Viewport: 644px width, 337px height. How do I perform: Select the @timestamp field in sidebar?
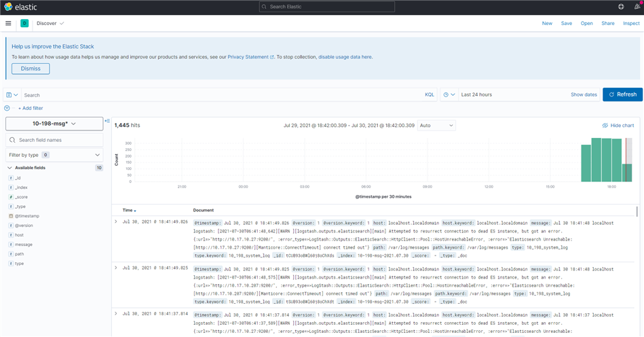tap(27, 216)
